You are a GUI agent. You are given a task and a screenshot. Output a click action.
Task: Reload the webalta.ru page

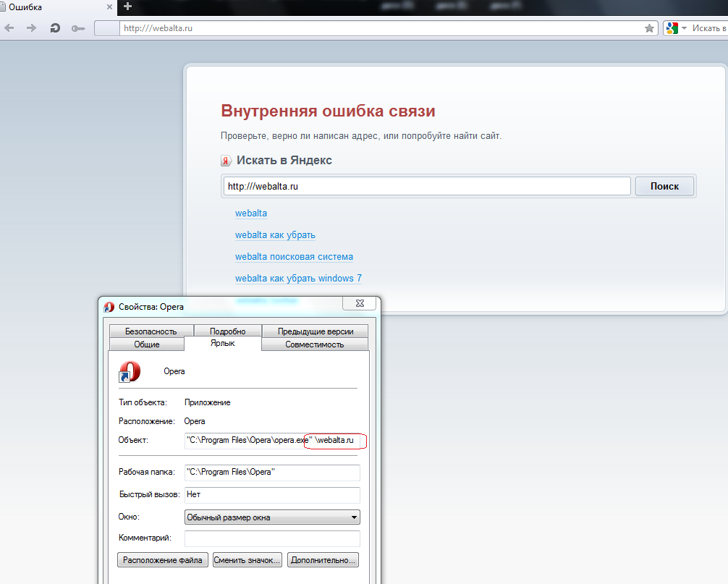point(55,28)
